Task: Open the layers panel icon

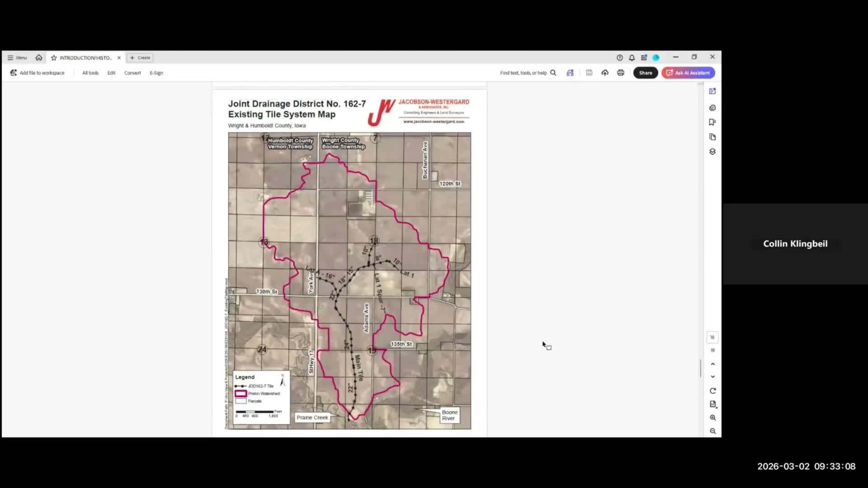Action: [x=712, y=152]
